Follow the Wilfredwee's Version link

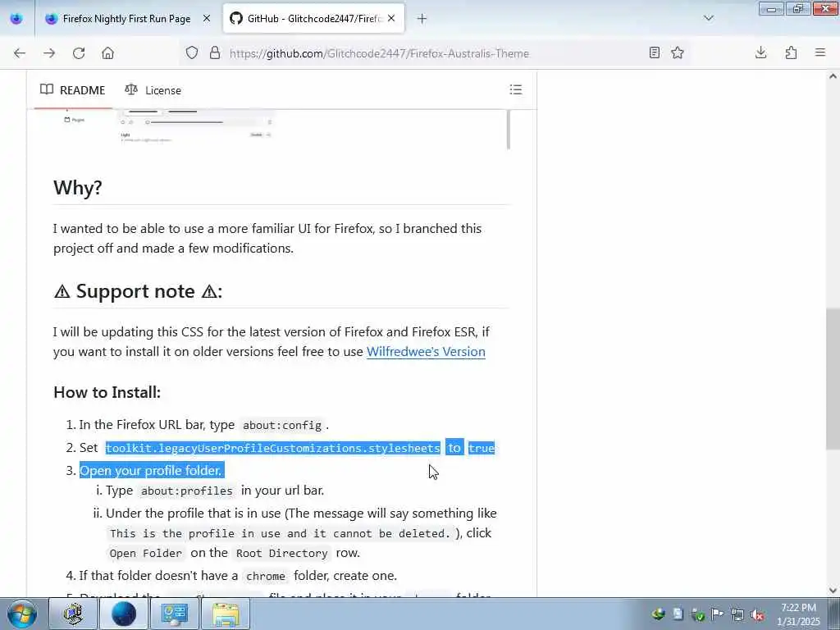(x=426, y=351)
